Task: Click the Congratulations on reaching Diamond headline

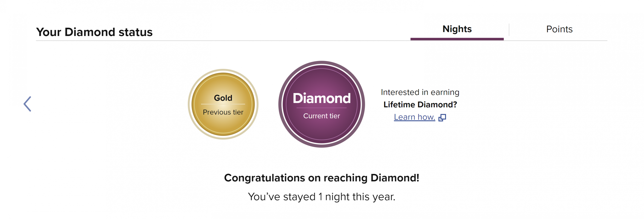Action: pos(322,178)
